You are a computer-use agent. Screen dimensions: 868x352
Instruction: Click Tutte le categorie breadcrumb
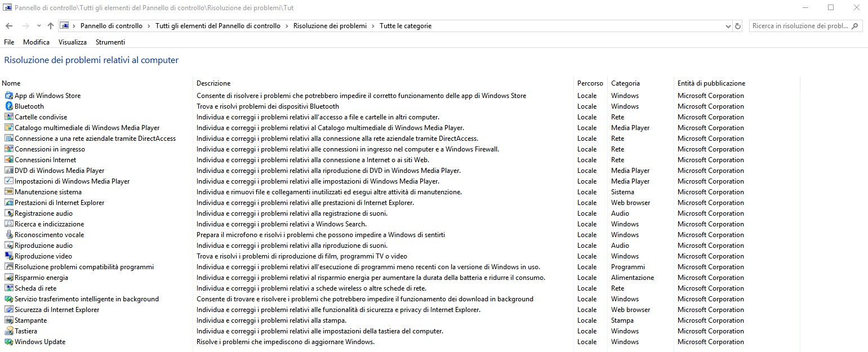coord(406,26)
